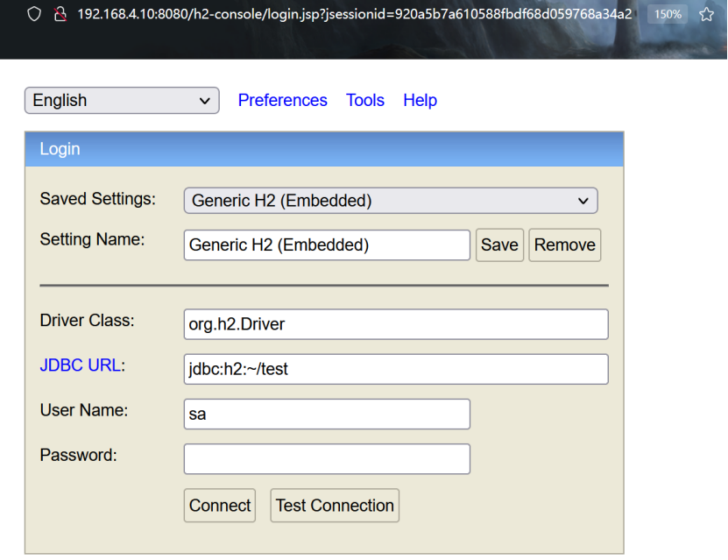Save the current connection settings
The image size is (728, 560).
499,245
